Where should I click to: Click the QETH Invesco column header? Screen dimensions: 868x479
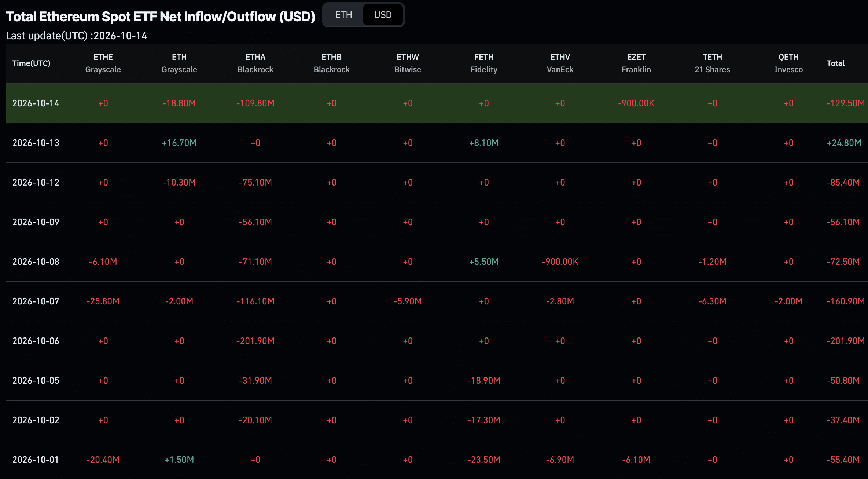coord(788,63)
